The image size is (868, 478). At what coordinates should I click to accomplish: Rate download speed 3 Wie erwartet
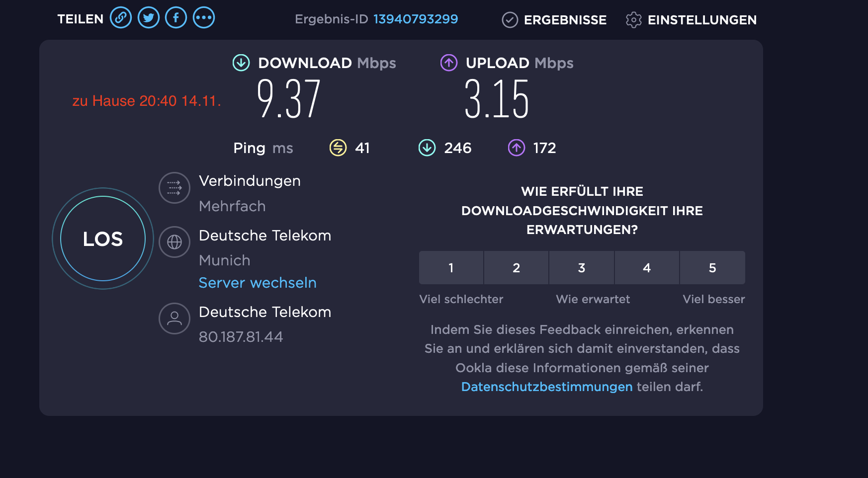click(x=582, y=268)
